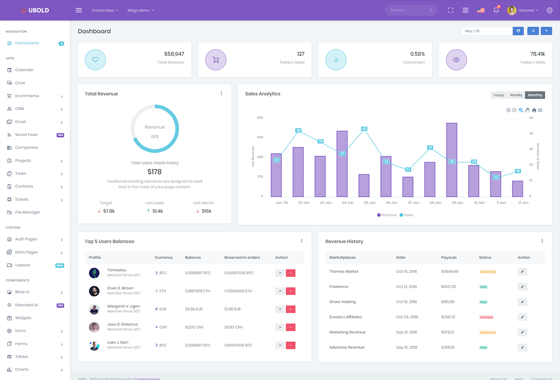560x380 pixels.
Task: Select the pan hand tool in chart toolbar
Action: click(x=527, y=110)
